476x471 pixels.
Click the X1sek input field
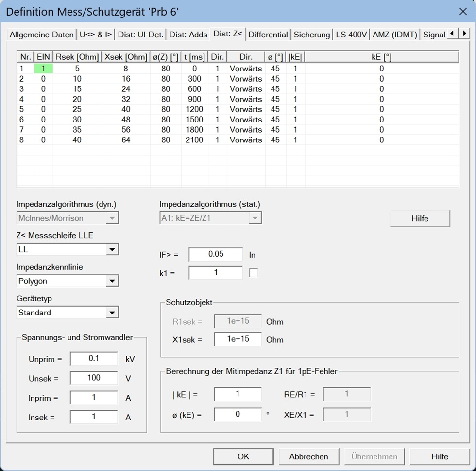[238, 339]
